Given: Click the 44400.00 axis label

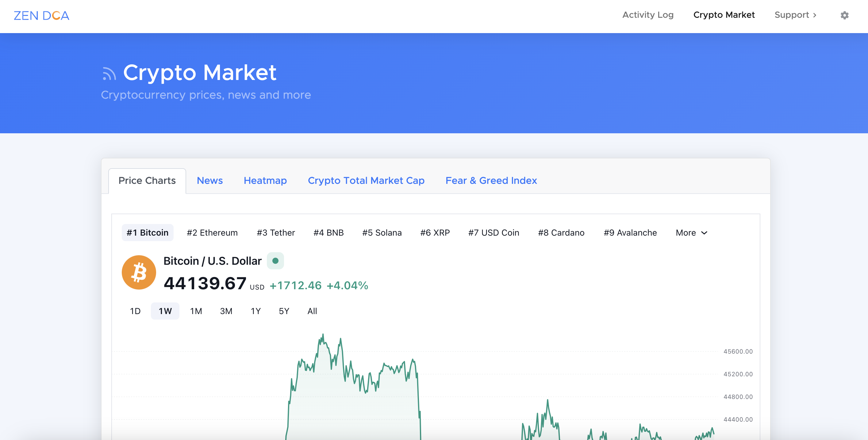Looking at the screenshot, I should (x=738, y=419).
